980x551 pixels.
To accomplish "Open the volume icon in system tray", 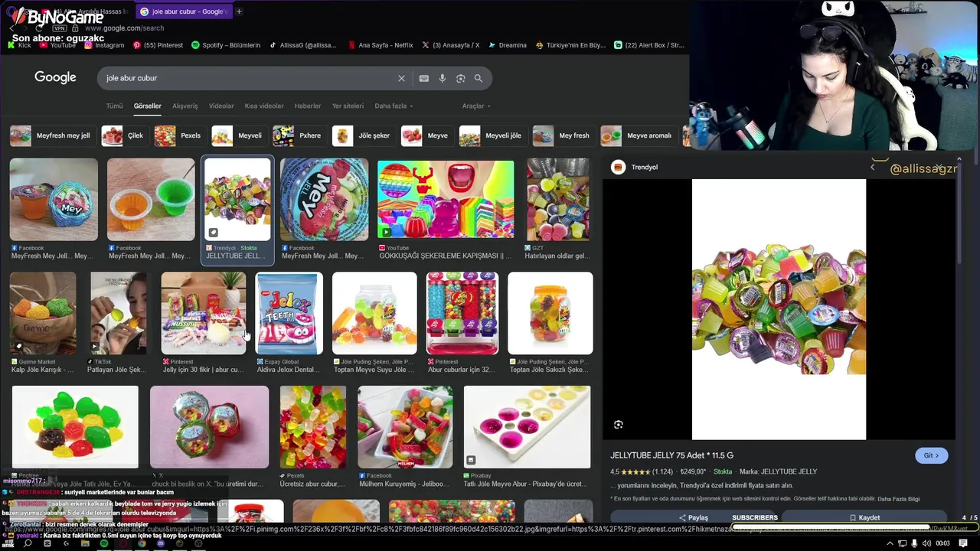I will click(927, 543).
